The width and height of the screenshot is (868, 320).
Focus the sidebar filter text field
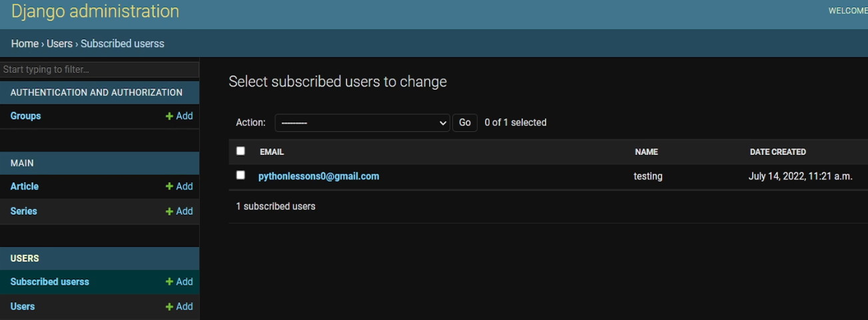pos(99,69)
